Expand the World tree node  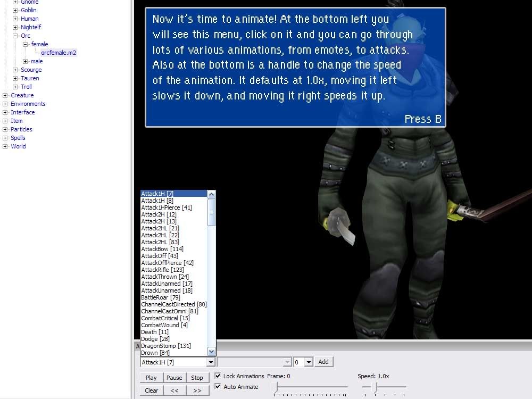coord(5,147)
